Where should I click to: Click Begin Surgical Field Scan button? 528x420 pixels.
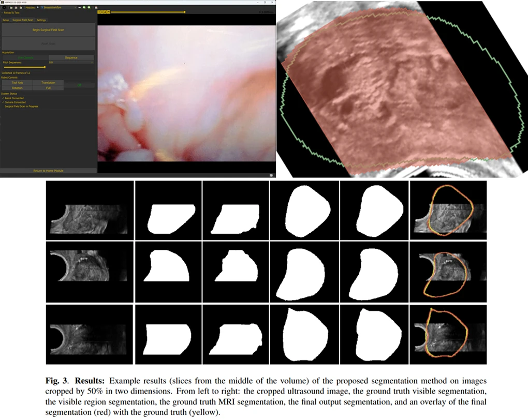[x=48, y=30]
